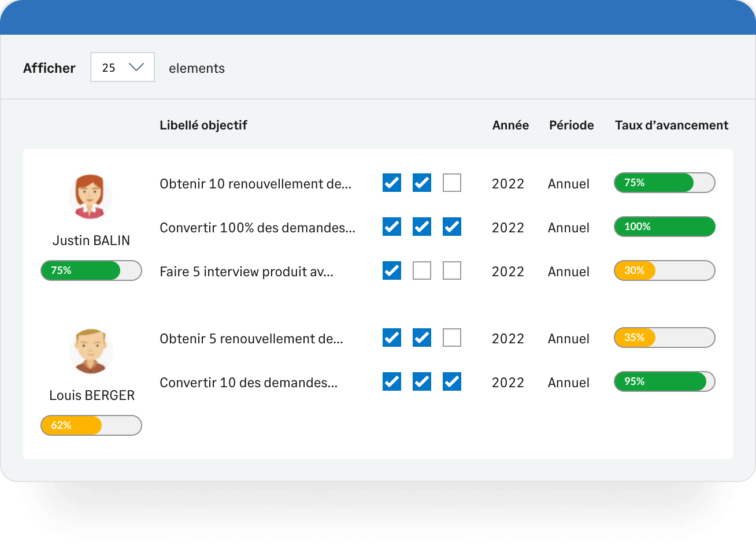Uncheck first checkbox of Obtenir 10 renouvellement row
This screenshot has height=556, width=756.
point(392,183)
